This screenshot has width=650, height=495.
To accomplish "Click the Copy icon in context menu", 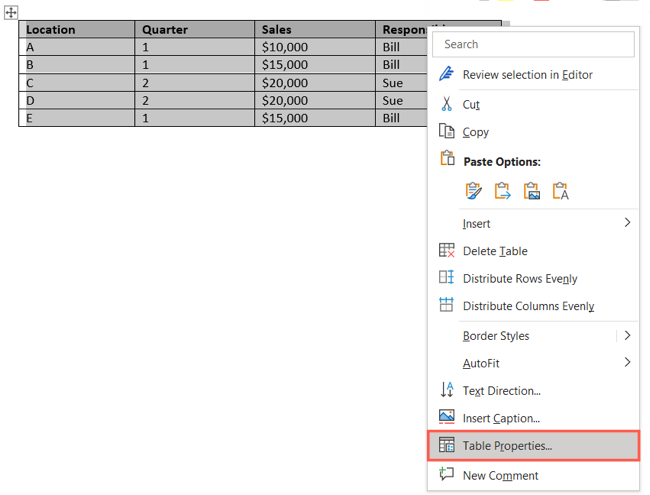I will [x=447, y=132].
